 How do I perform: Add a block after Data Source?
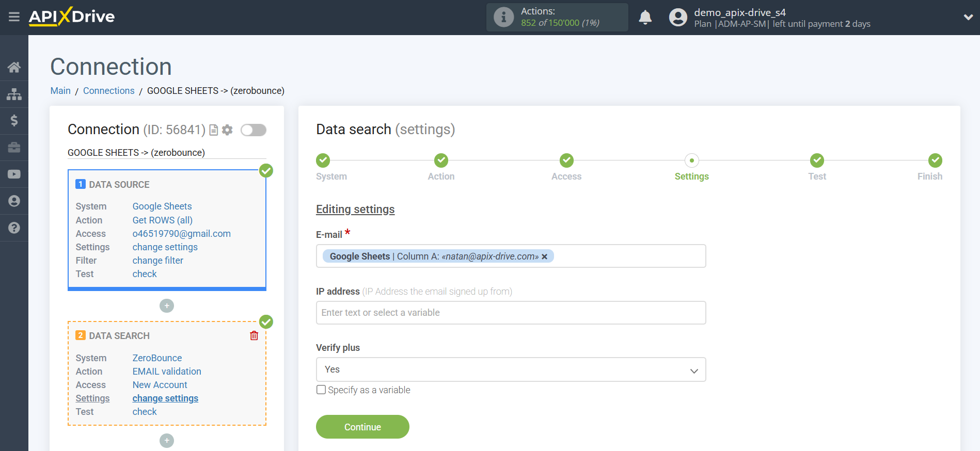tap(167, 306)
